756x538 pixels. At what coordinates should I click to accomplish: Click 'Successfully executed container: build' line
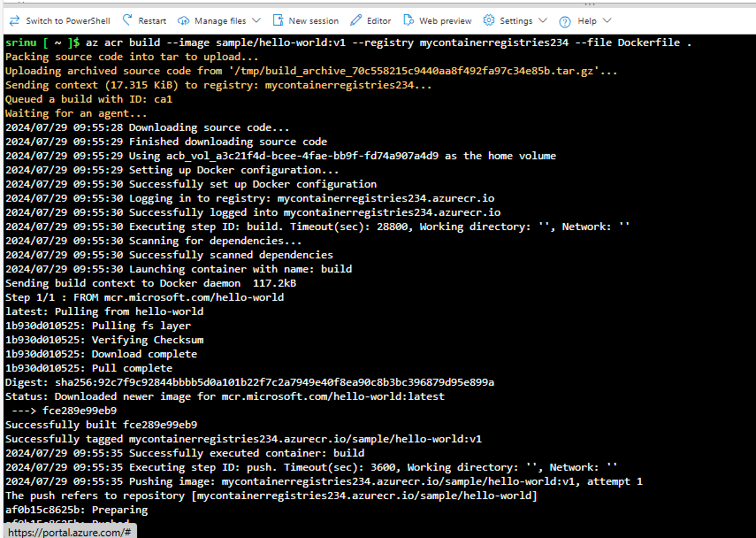coord(185,453)
